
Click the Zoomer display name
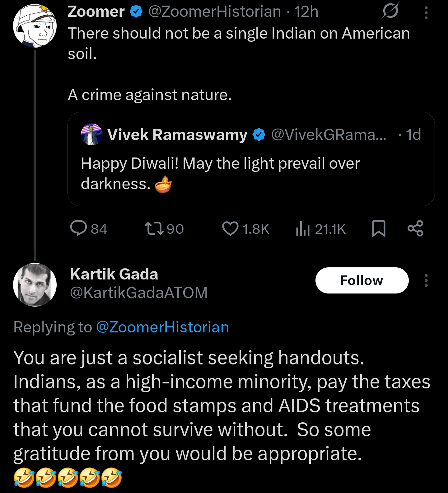(96, 12)
